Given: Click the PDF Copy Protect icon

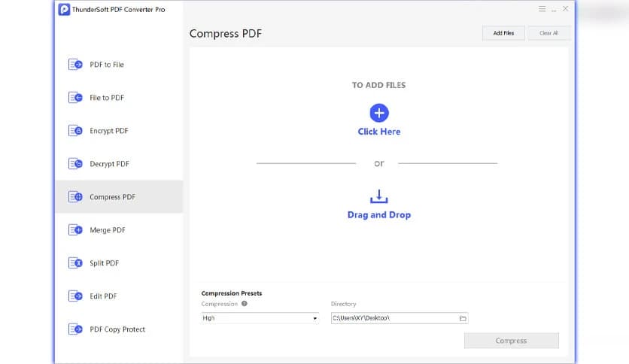Looking at the screenshot, I should point(75,329).
